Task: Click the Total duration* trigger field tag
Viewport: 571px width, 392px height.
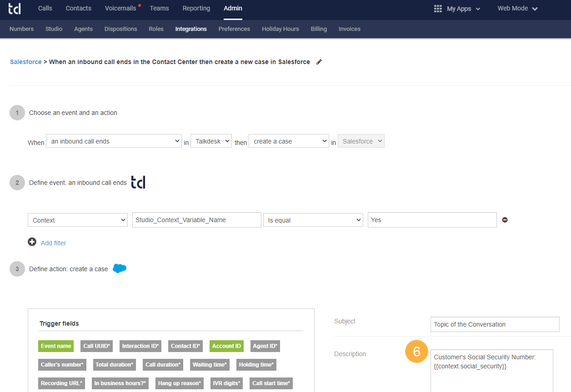Action: point(115,365)
